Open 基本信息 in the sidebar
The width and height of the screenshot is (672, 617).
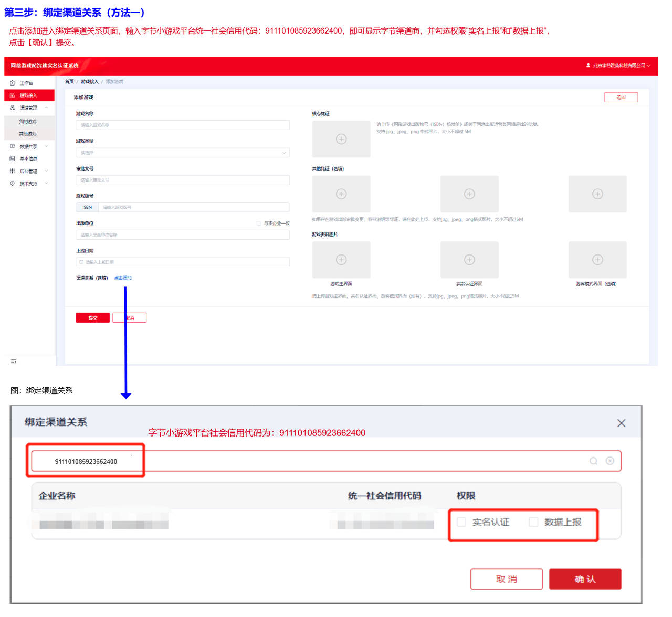point(29,158)
